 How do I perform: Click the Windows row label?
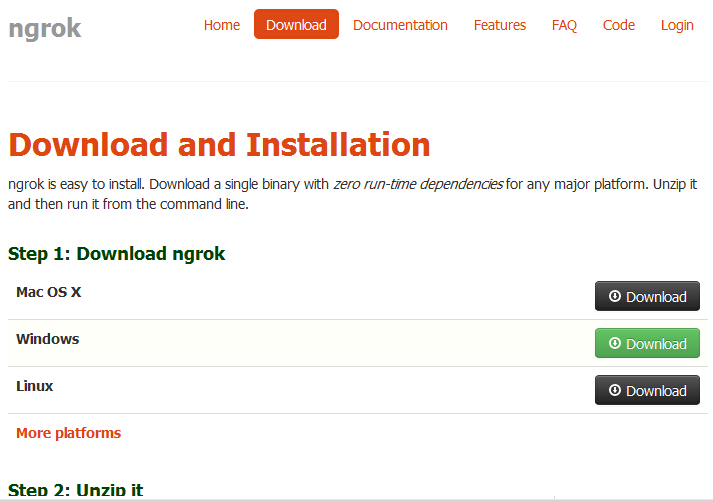(48, 339)
